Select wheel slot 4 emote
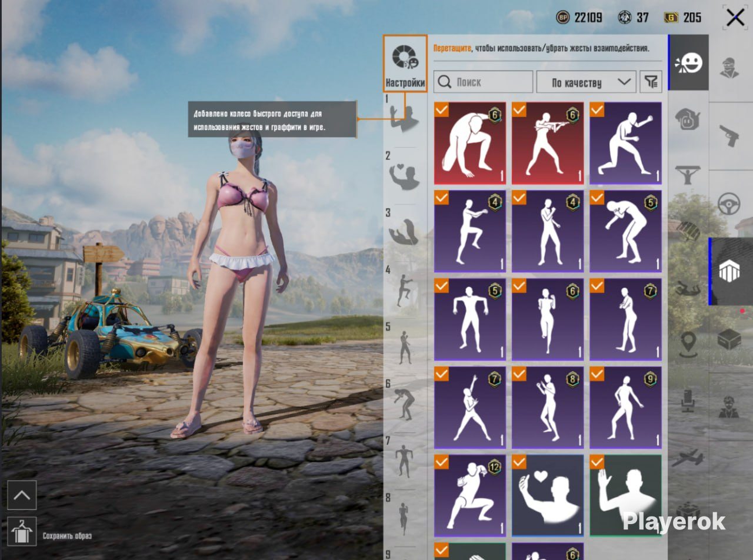 [x=404, y=289]
